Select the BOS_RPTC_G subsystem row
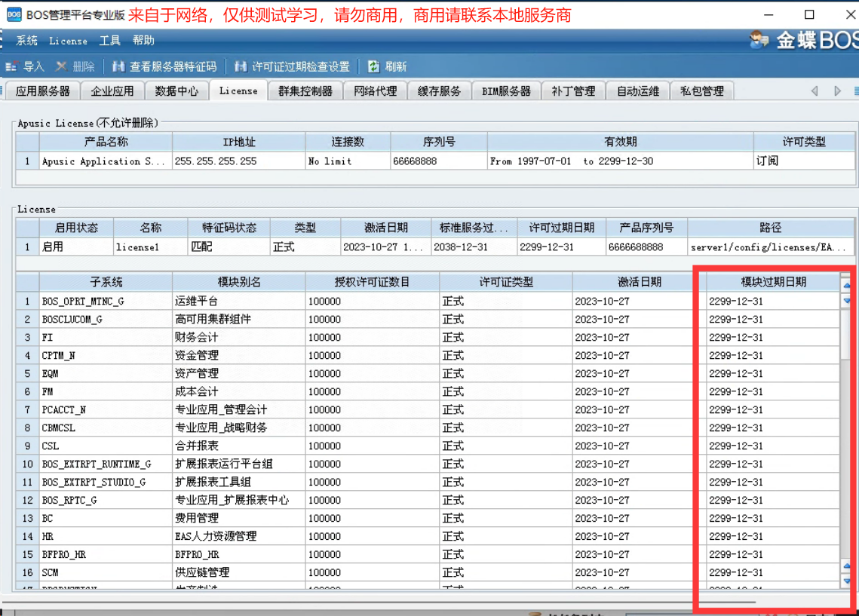This screenshot has width=859, height=616. (106, 500)
